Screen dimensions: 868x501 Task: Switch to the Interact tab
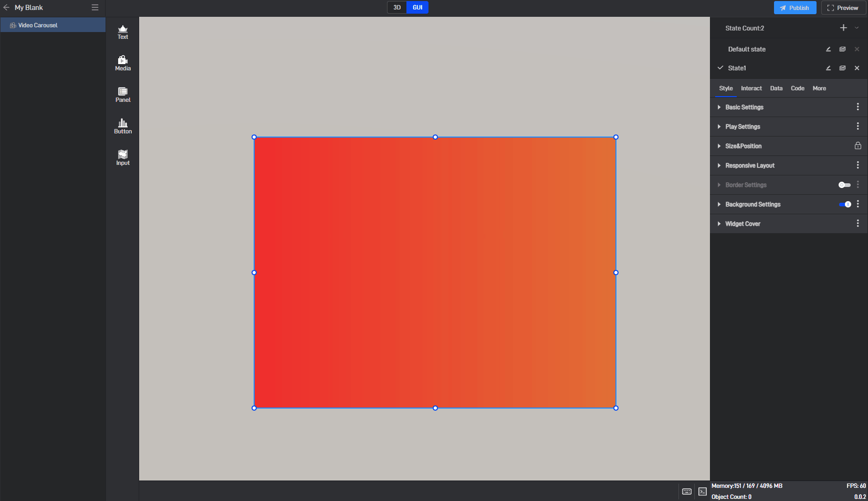pyautogui.click(x=751, y=88)
